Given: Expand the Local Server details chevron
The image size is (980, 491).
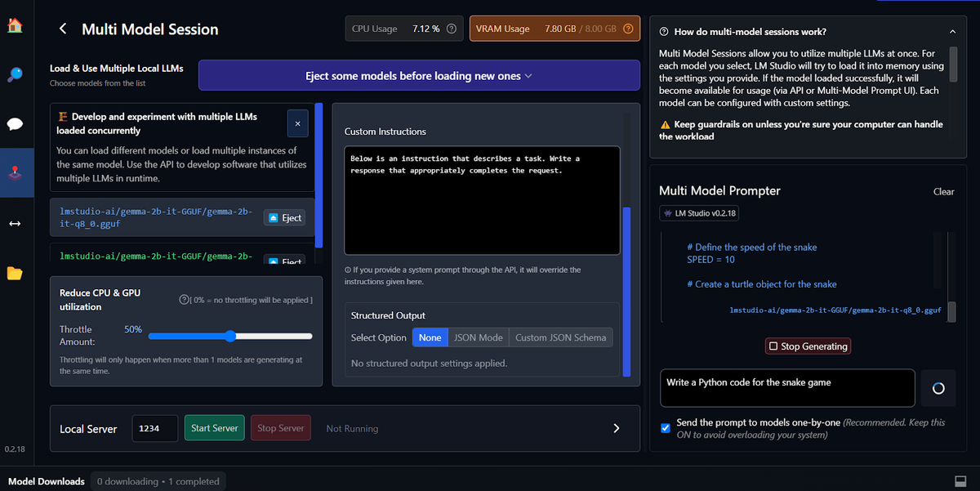Looking at the screenshot, I should [617, 427].
